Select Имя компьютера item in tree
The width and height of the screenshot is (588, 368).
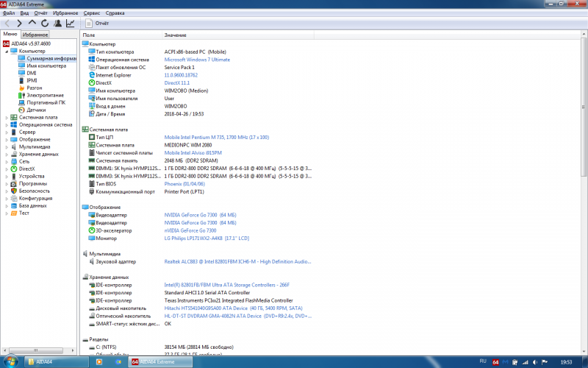(46, 66)
